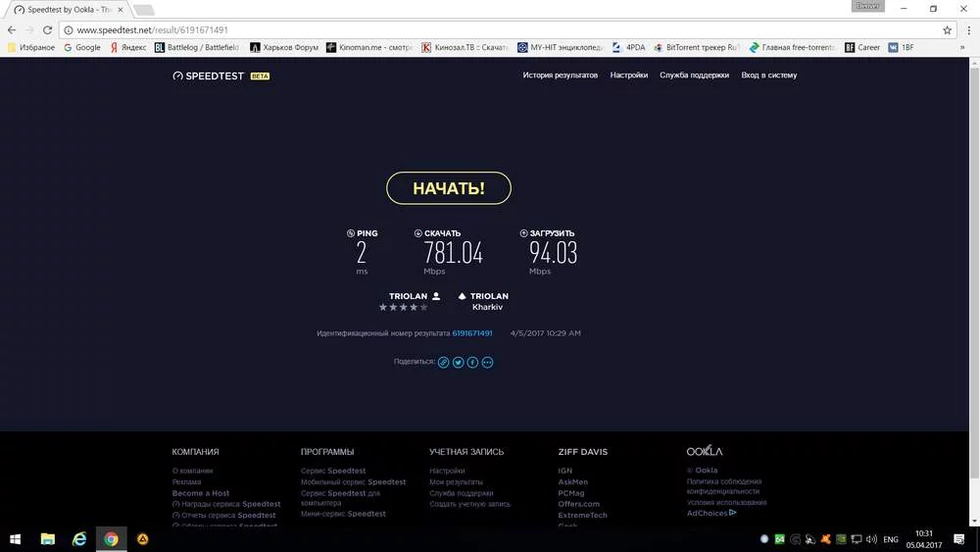Switch the ENG keyboard language indicator
The height and width of the screenshot is (552, 980).
890,539
